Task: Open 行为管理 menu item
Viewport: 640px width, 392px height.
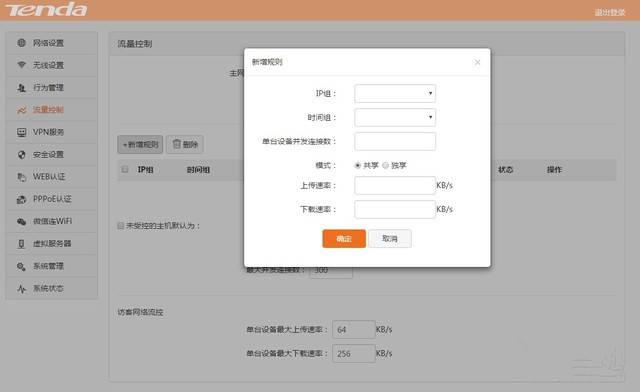Action: pyautogui.click(x=51, y=87)
